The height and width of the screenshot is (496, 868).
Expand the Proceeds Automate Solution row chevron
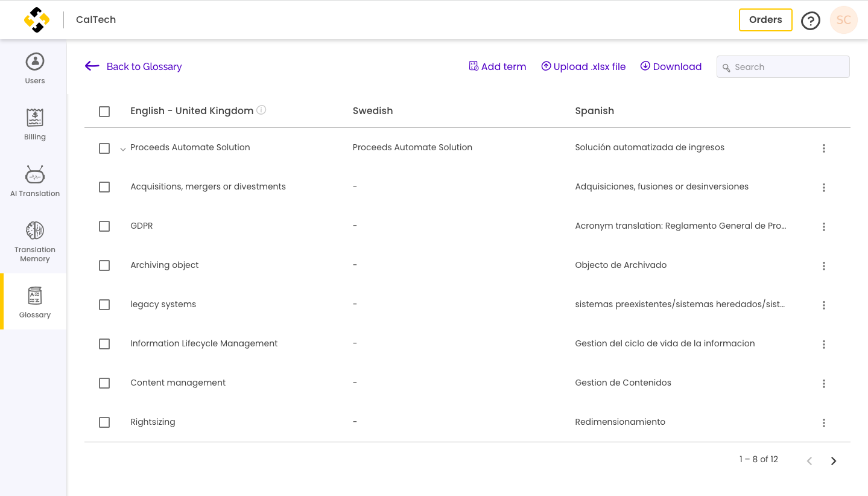[123, 149]
